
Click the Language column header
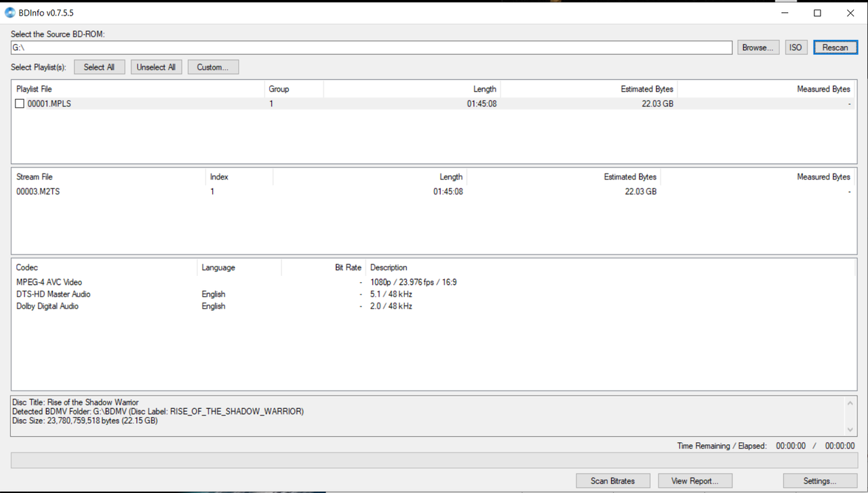[x=239, y=267]
